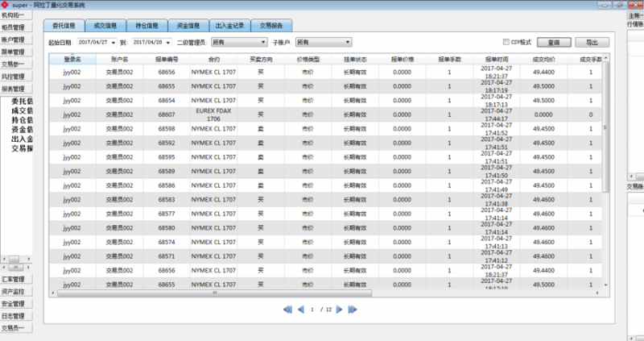The width and height of the screenshot is (644, 341).
Task: Open the 交易报告 tab
Action: click(271, 26)
